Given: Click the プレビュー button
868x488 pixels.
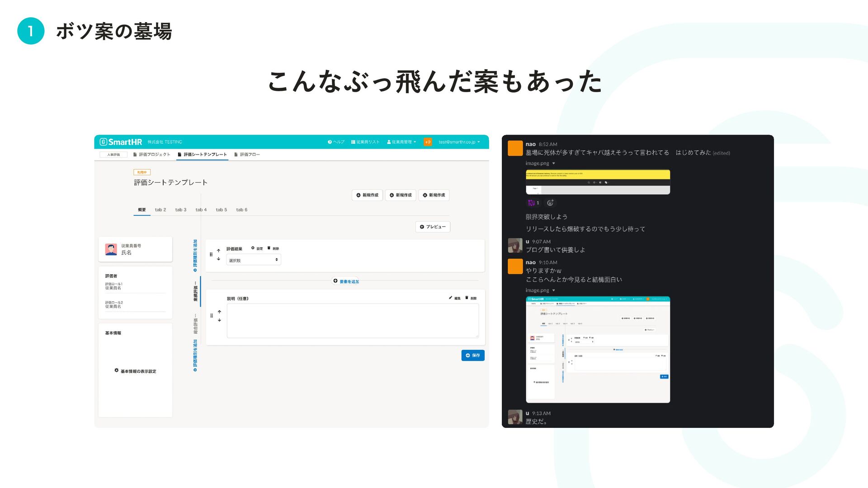Looking at the screenshot, I should [x=433, y=227].
